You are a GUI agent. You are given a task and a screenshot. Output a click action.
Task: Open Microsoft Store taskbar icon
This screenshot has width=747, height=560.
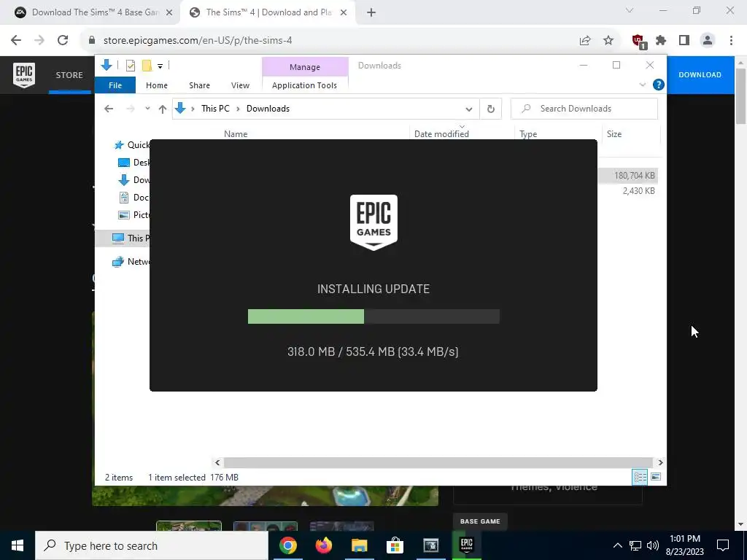(395, 545)
